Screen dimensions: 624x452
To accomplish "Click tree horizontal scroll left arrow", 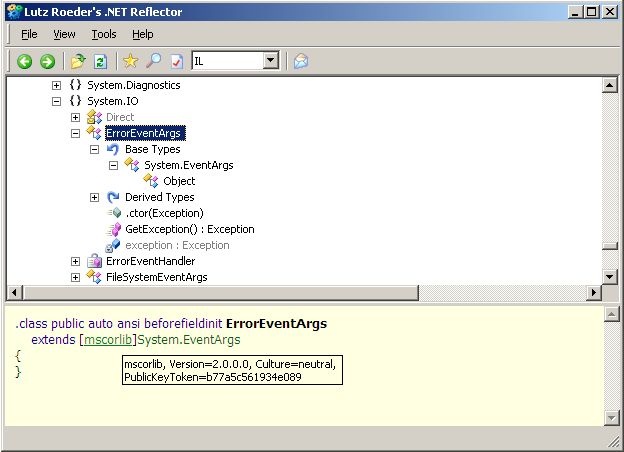I will point(14,293).
